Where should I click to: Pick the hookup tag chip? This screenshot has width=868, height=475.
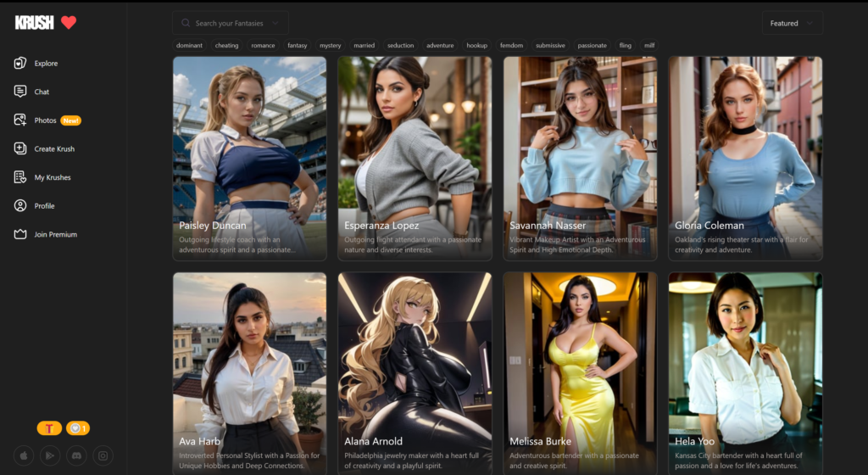476,46
